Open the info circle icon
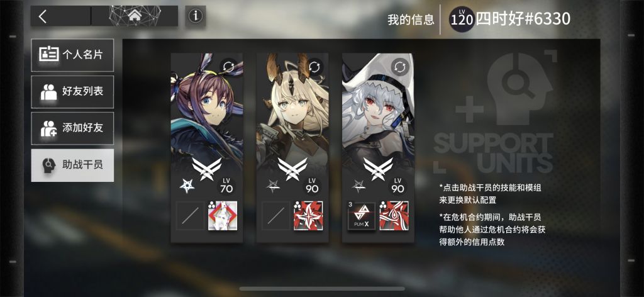 tap(196, 16)
